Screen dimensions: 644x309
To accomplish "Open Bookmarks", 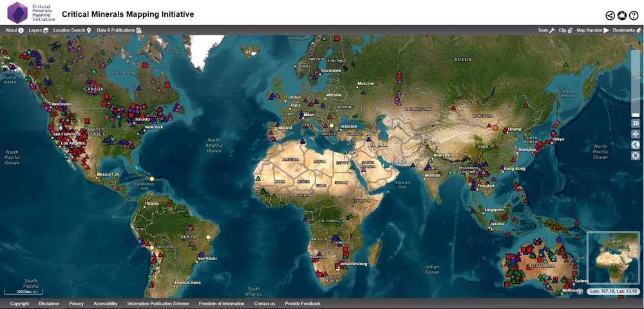I will [627, 30].
